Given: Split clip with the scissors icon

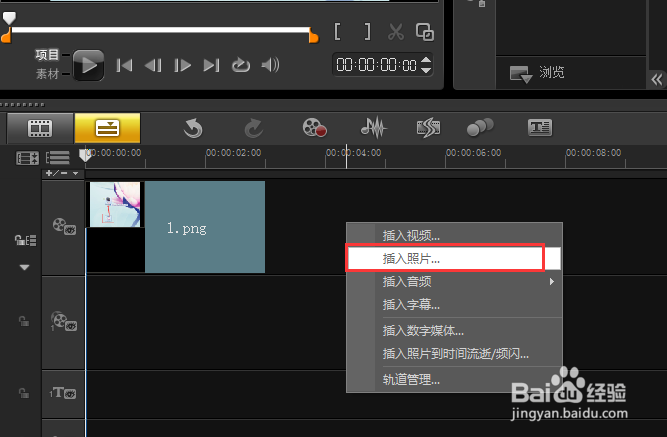Looking at the screenshot, I should 396,32.
